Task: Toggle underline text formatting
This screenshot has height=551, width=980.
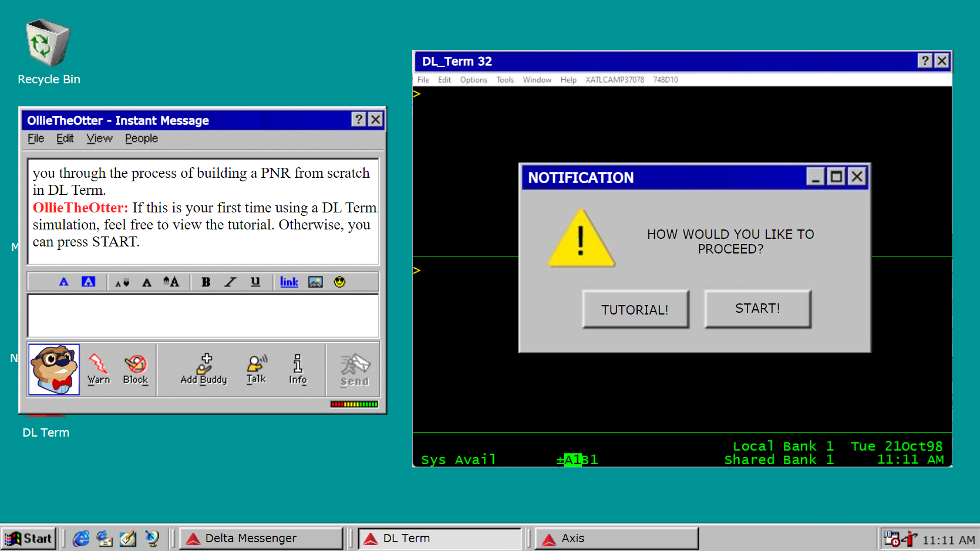Action: pos(255,282)
